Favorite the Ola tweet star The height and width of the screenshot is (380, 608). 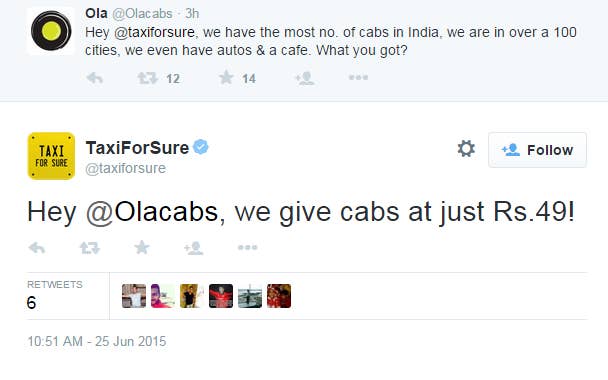[x=226, y=78]
